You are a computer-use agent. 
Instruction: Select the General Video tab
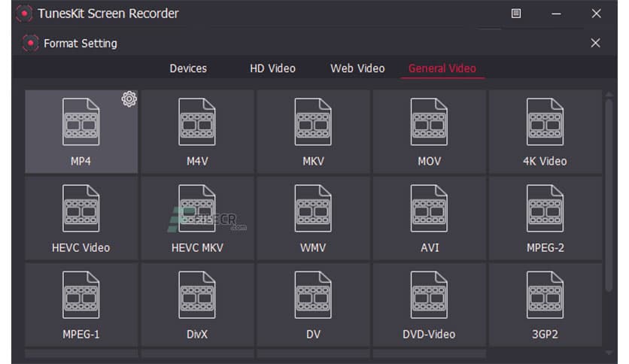(442, 68)
